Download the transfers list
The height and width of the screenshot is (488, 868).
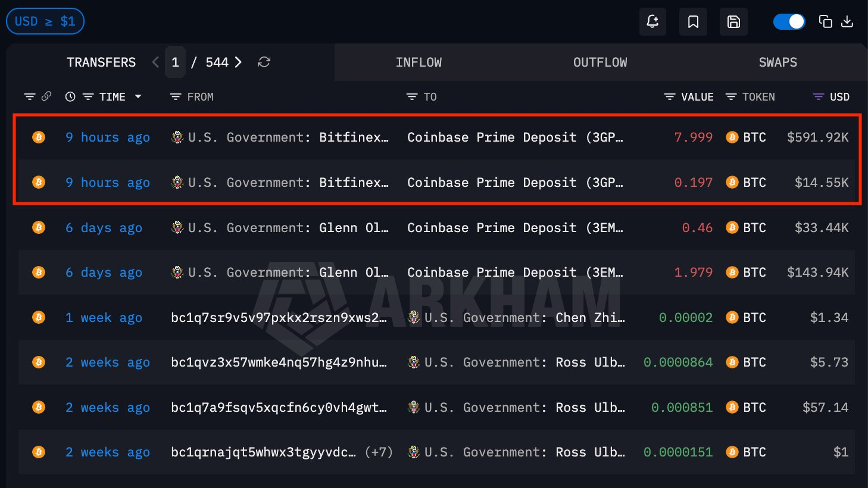(x=847, y=21)
